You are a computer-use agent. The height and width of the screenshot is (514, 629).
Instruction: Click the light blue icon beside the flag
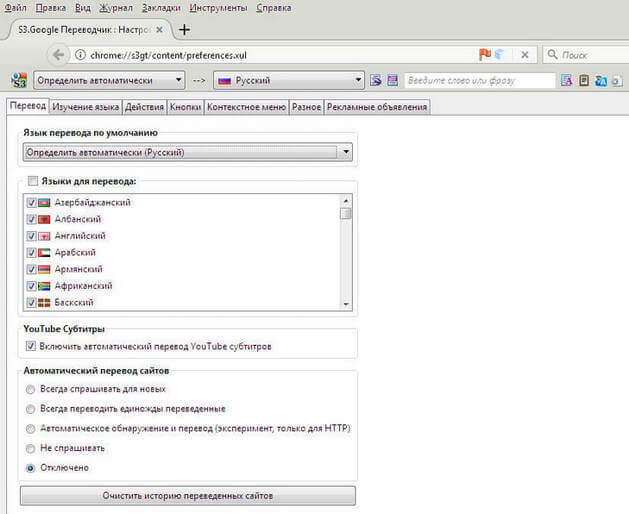[499, 54]
